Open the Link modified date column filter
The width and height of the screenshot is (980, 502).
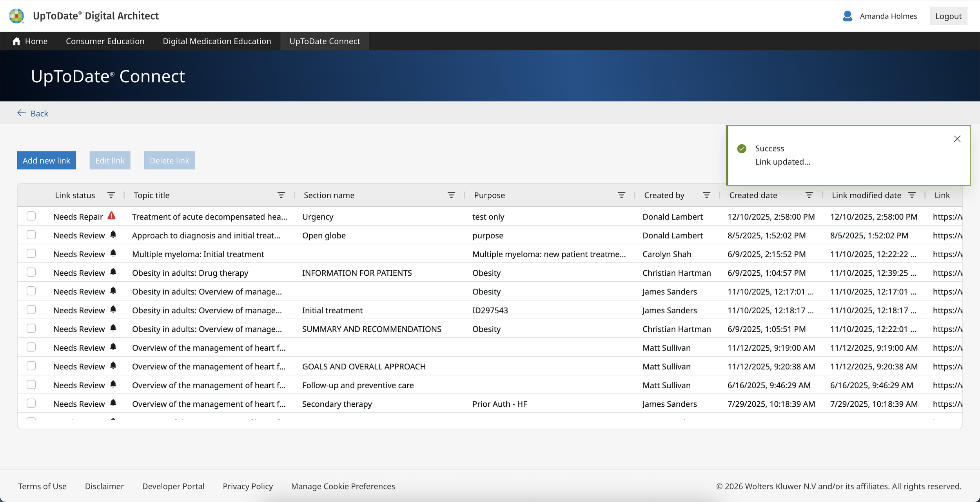pos(912,195)
